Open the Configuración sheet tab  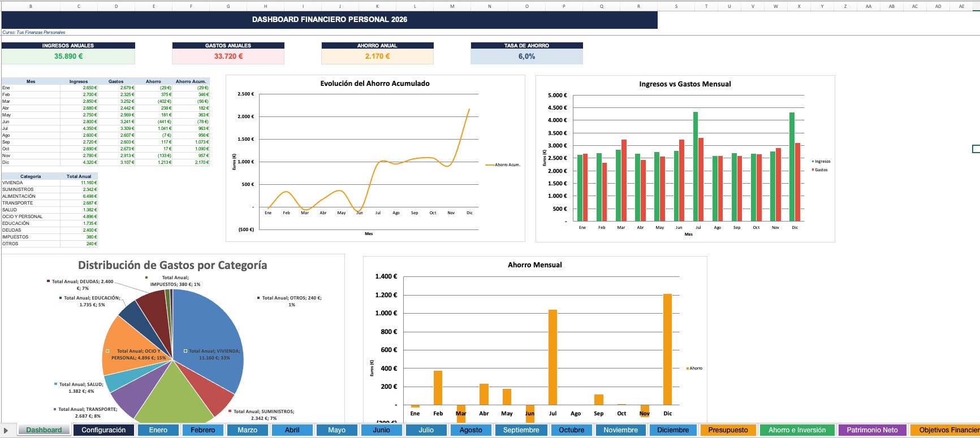point(103,430)
